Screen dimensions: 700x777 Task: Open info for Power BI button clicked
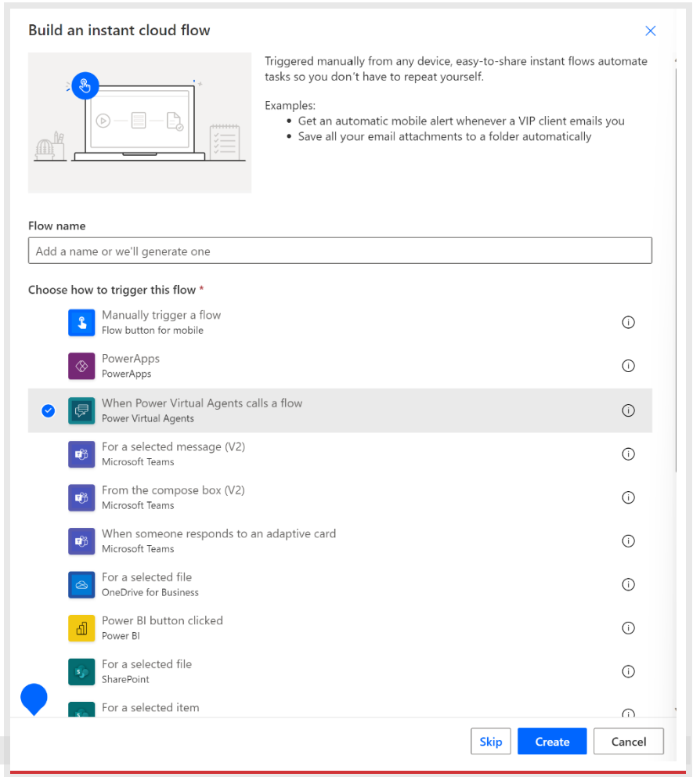(x=628, y=628)
